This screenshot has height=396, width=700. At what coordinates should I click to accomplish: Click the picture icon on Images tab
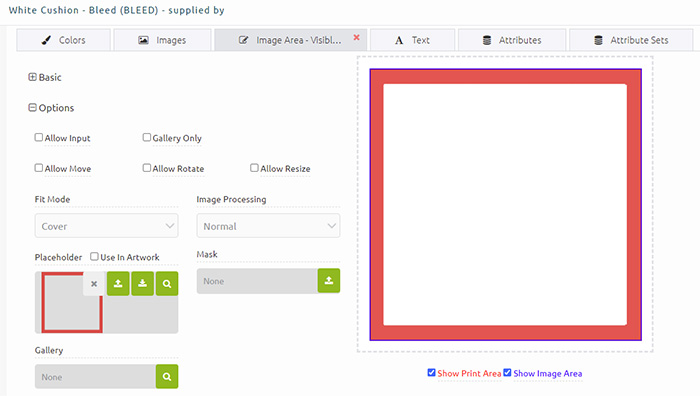(143, 40)
